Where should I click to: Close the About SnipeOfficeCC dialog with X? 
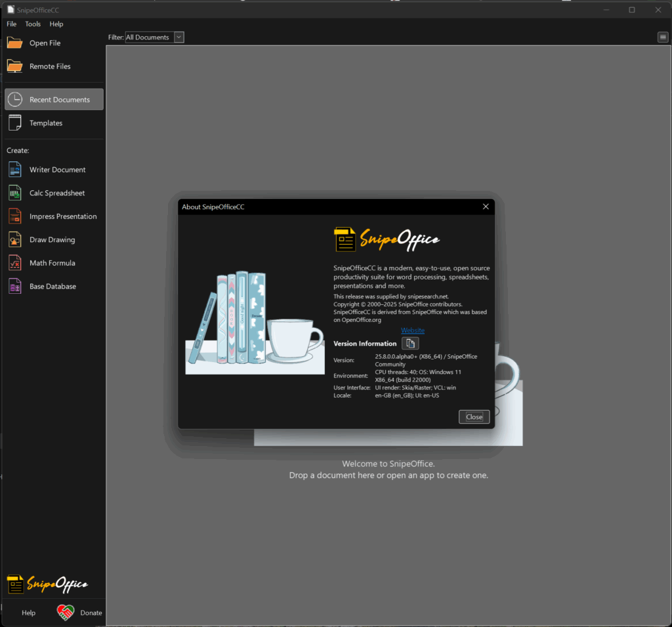(x=486, y=207)
